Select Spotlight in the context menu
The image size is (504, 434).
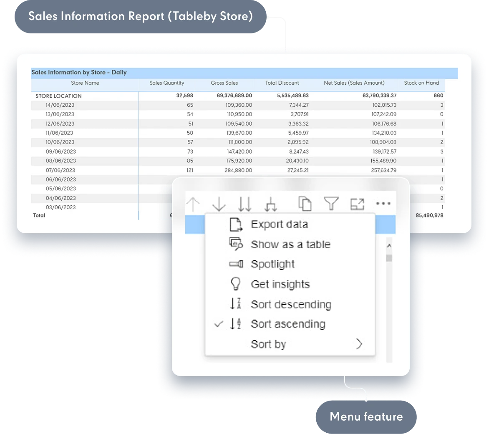click(272, 264)
